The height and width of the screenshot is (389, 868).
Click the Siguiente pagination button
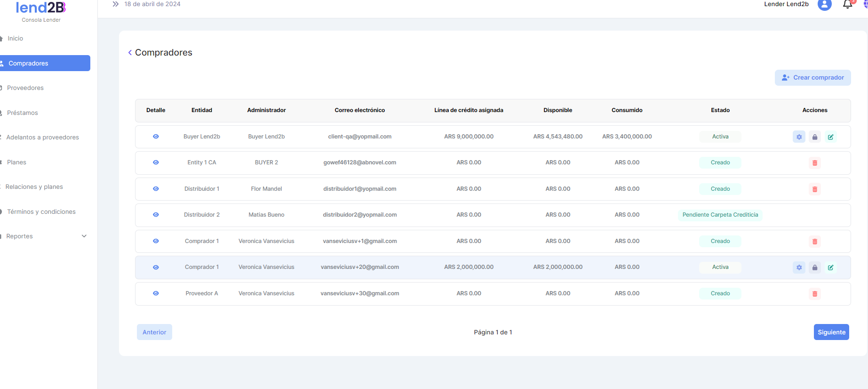831,332
